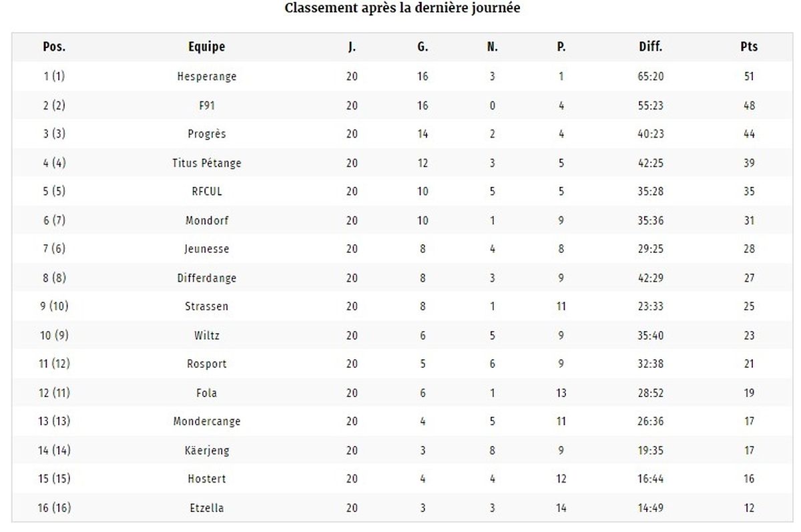Click the Mondercange team name
The width and height of the screenshot is (801, 532).
tap(207, 422)
